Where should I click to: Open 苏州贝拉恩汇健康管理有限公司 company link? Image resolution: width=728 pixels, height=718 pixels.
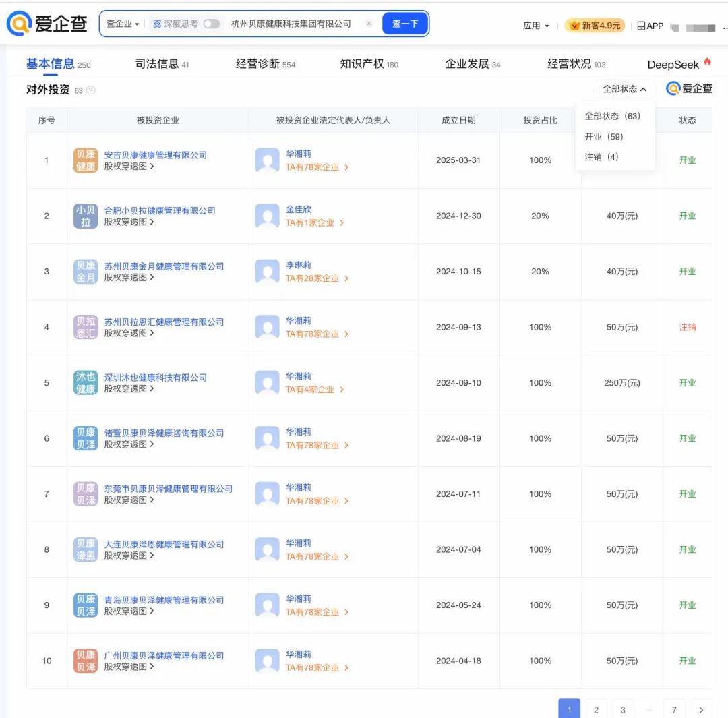pyautogui.click(x=164, y=322)
